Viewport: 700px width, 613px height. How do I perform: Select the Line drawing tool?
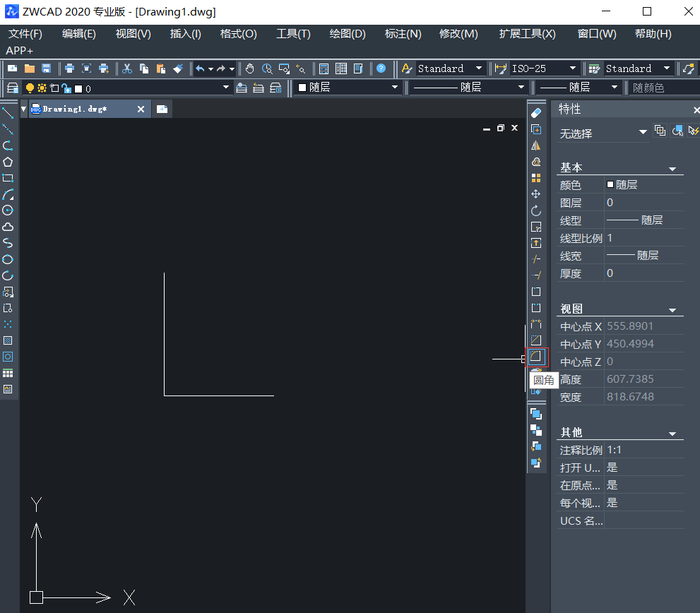(x=8, y=112)
